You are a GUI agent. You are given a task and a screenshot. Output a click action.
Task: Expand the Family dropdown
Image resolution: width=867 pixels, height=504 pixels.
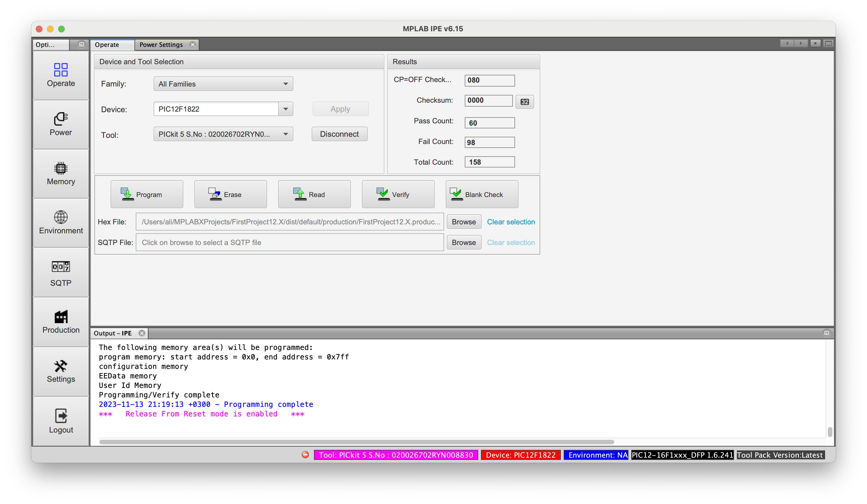coord(223,84)
